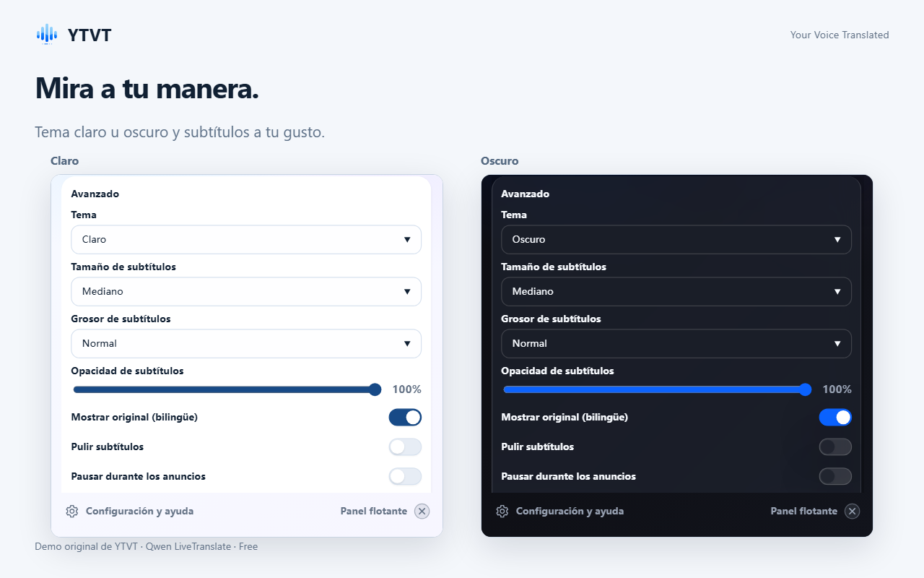Viewport: 924px width, 578px height.
Task: Click the Oscuro label above dark panel
Action: [x=500, y=161]
